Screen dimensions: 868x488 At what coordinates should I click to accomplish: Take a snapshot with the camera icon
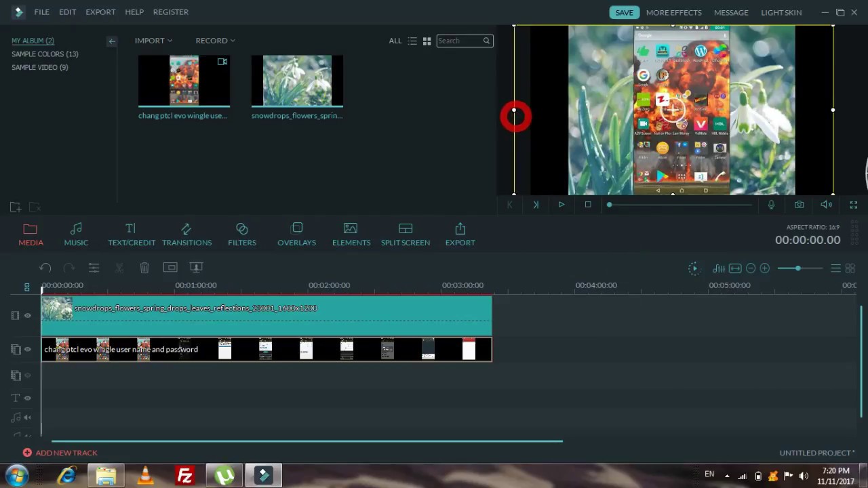pyautogui.click(x=800, y=205)
